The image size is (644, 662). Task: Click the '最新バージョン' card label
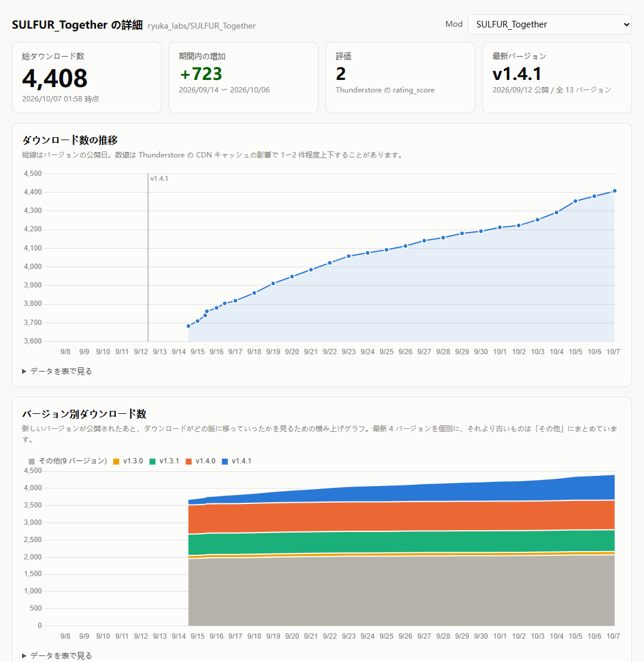coord(519,56)
